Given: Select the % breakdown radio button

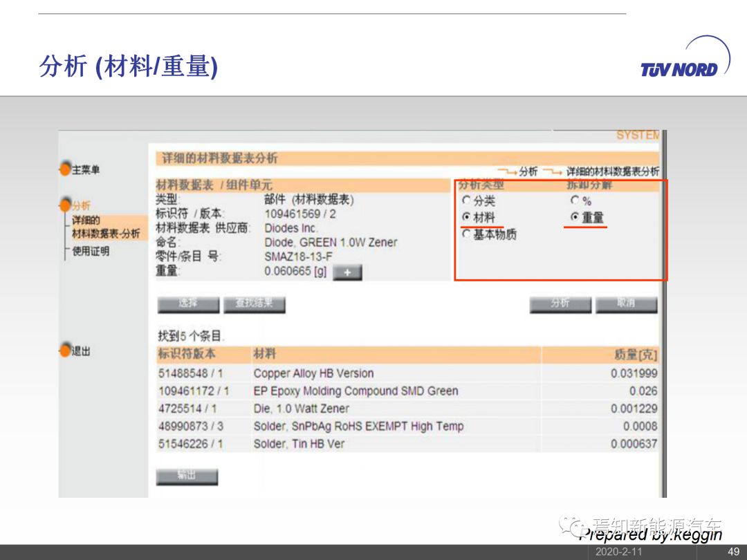Looking at the screenshot, I should point(574,200).
